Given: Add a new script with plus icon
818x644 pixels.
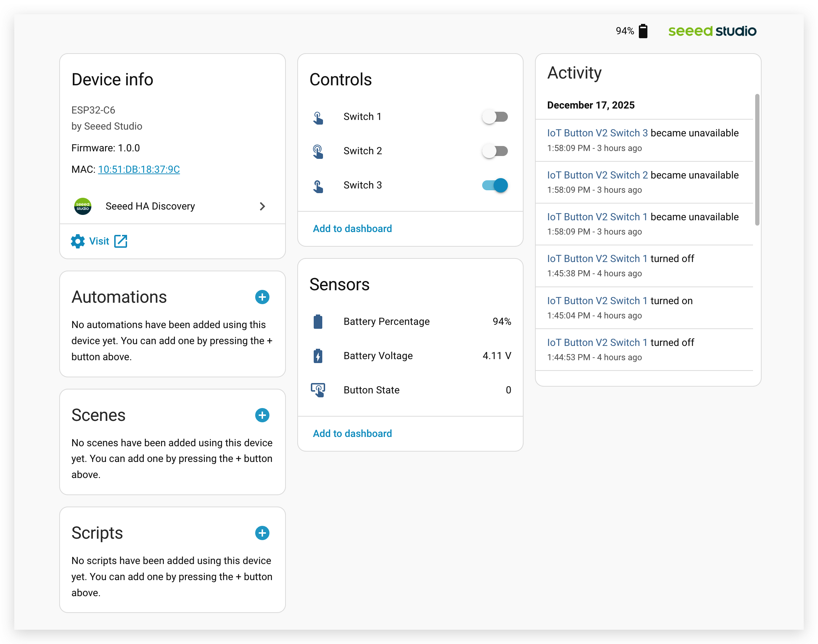Looking at the screenshot, I should 262,533.
